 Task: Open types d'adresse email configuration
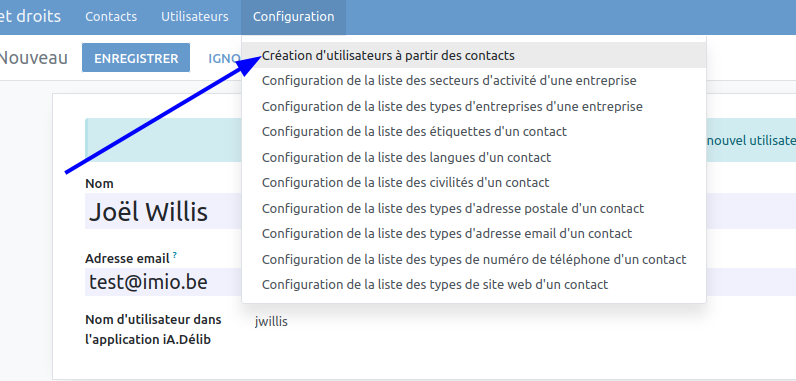(474, 234)
